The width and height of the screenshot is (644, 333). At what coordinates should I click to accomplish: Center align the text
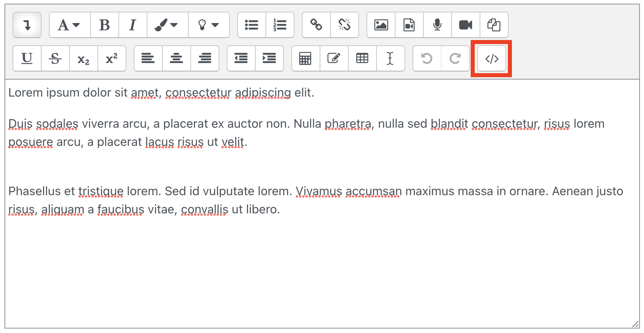(177, 59)
